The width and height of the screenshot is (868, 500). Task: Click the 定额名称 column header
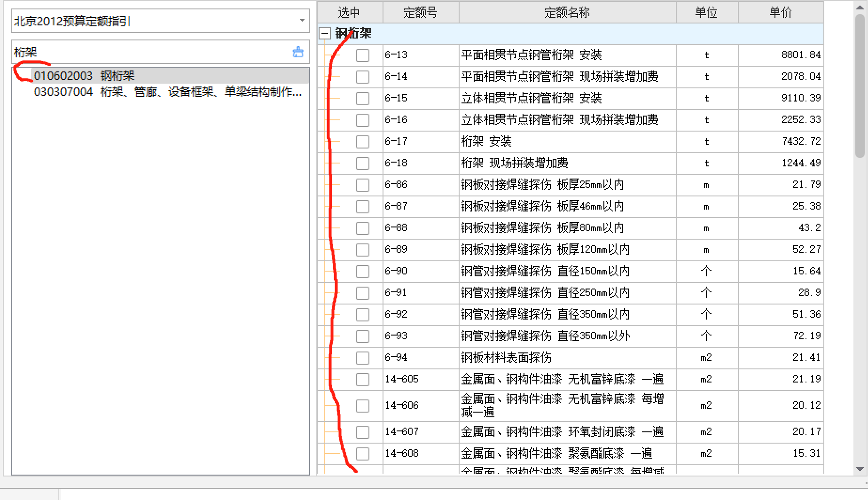(567, 12)
